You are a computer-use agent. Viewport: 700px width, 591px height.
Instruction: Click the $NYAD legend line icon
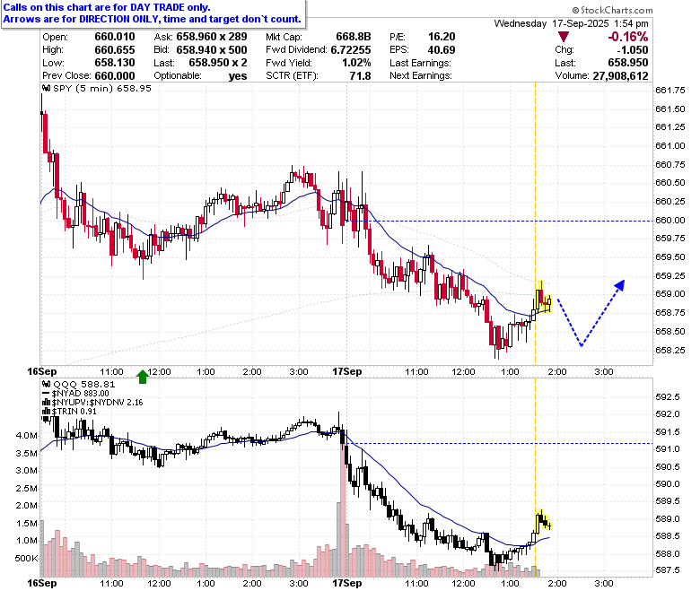coord(46,394)
